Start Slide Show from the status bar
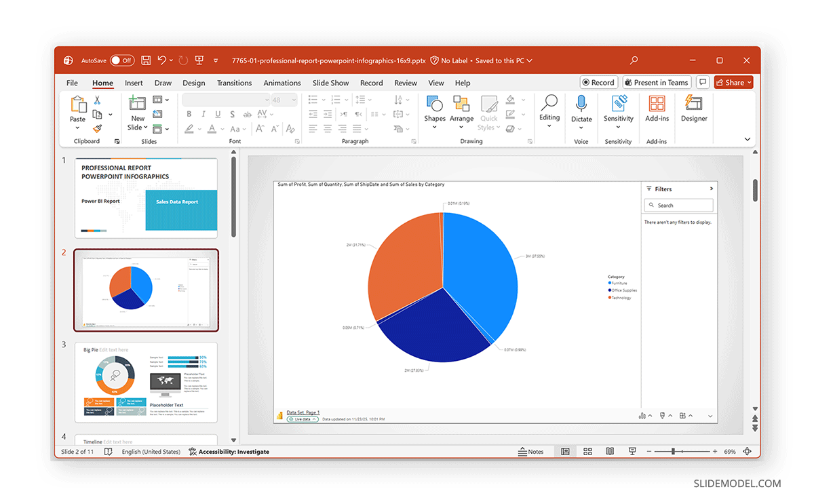This screenshot has height=504, width=814. point(632,451)
